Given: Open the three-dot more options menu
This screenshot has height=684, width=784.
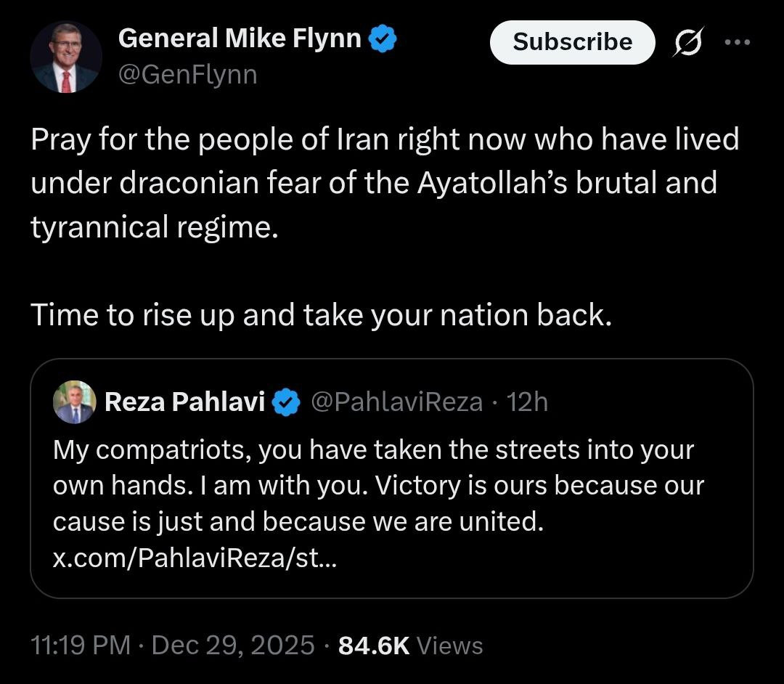Looking at the screenshot, I should point(738,42).
